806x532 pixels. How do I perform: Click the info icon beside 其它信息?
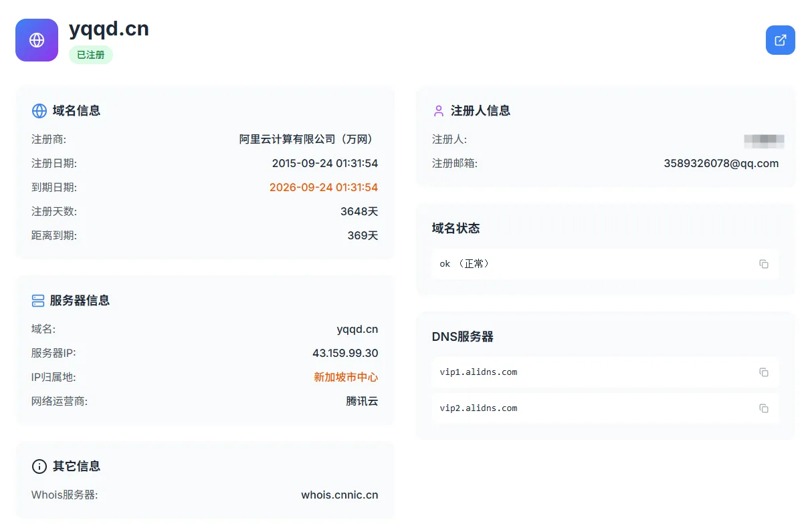tap(39, 467)
